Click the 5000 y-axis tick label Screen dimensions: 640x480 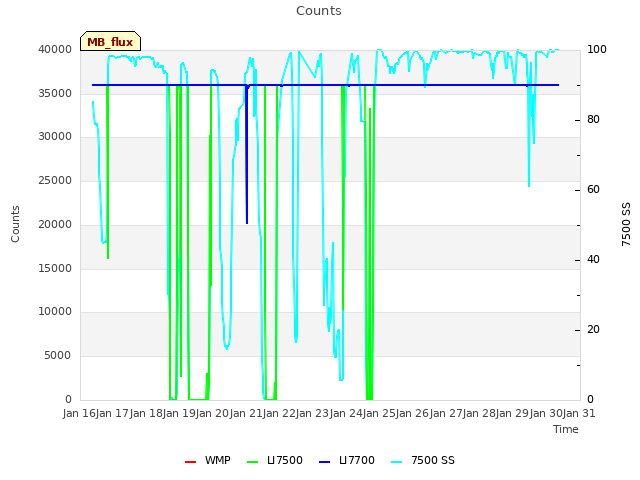pyautogui.click(x=58, y=356)
